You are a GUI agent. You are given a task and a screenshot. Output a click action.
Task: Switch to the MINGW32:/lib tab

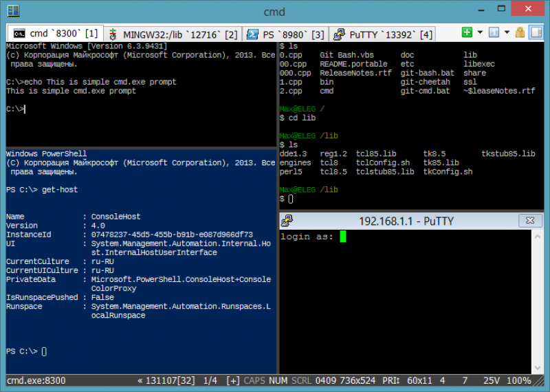click(173, 34)
